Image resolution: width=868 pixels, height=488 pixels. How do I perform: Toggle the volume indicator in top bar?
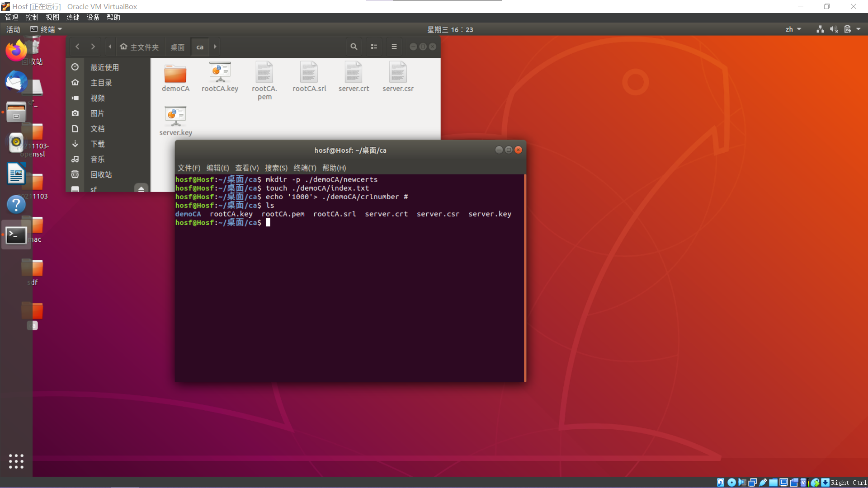pyautogui.click(x=834, y=29)
